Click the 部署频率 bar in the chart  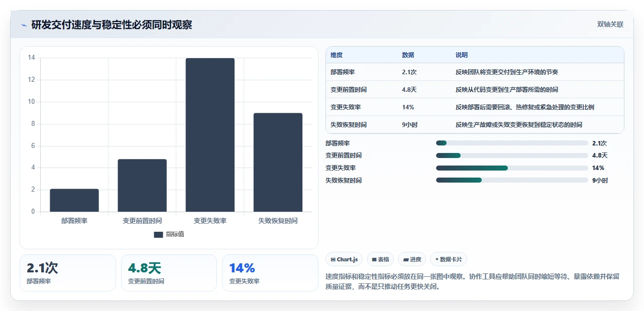coord(74,200)
